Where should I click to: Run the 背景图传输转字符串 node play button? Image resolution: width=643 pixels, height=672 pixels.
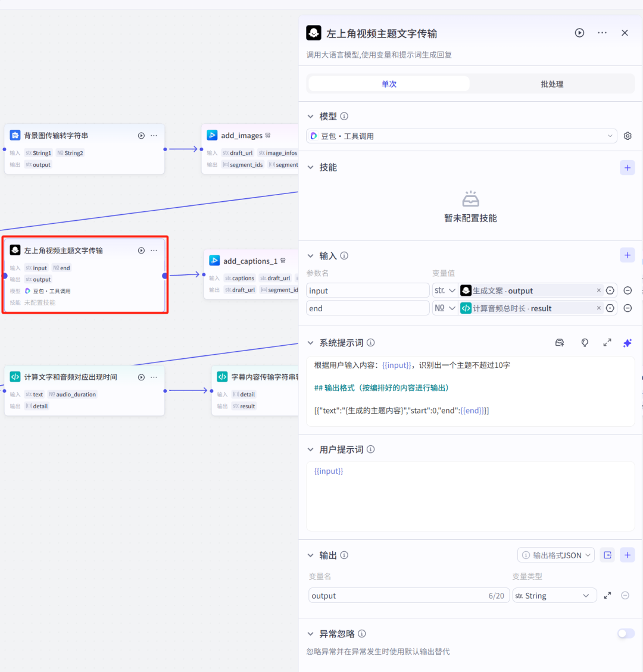click(x=141, y=135)
